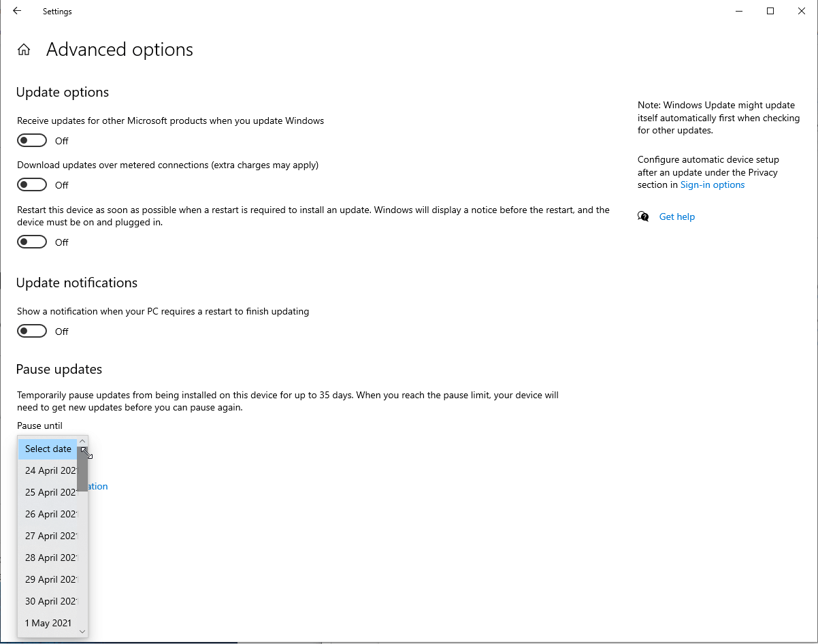Minimize the Settings window
The width and height of the screenshot is (818, 644).
coord(739,11)
